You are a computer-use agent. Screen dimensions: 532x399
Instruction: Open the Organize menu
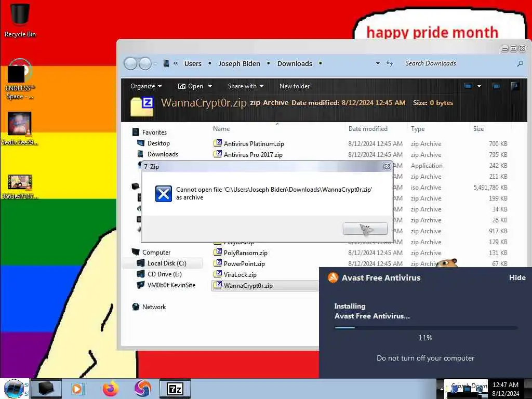point(146,86)
